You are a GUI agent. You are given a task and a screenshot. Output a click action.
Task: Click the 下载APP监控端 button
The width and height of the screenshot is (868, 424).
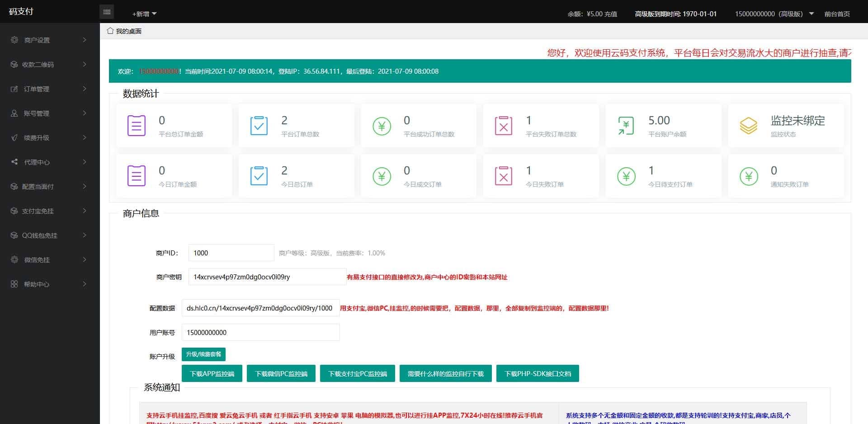(212, 374)
